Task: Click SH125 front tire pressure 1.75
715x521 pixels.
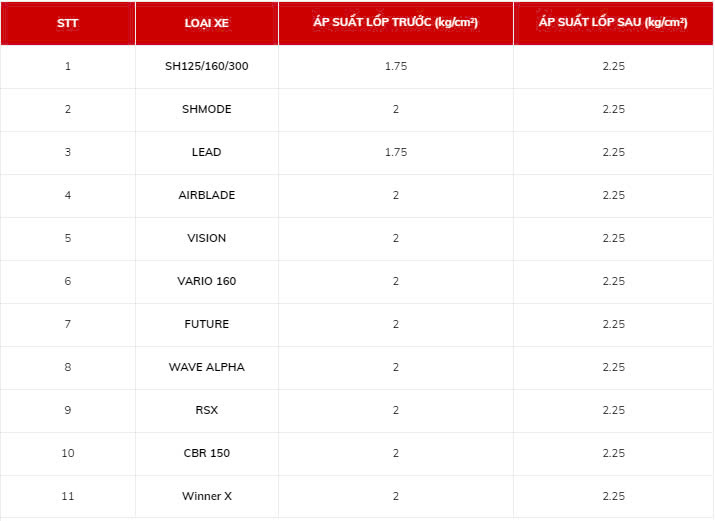Action: (x=396, y=67)
